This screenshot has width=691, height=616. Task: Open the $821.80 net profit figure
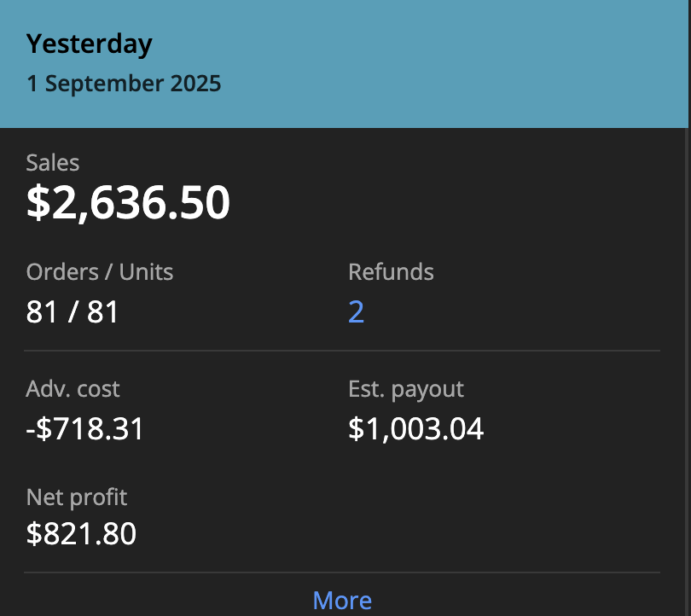(x=81, y=534)
